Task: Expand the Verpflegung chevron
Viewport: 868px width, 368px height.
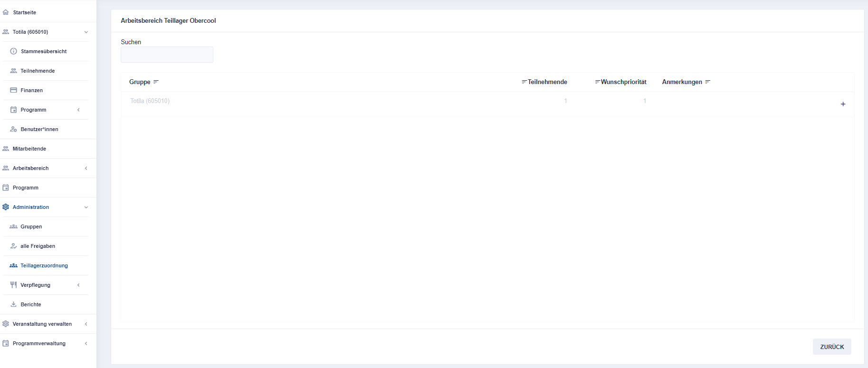Action: [x=78, y=285]
